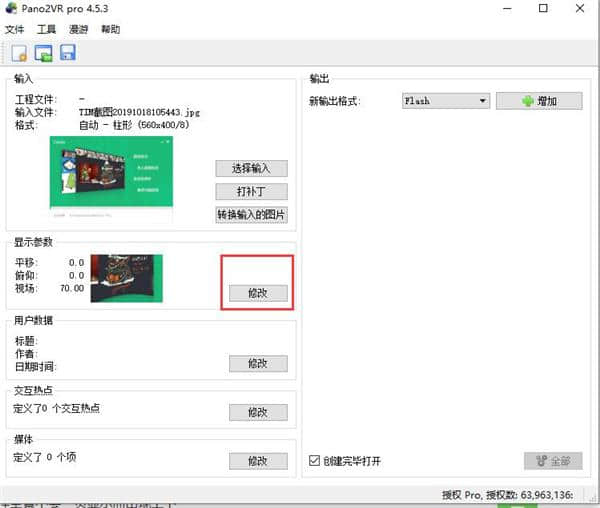600x508 pixels.
Task: Open the 文件 menu
Action: click(14, 29)
